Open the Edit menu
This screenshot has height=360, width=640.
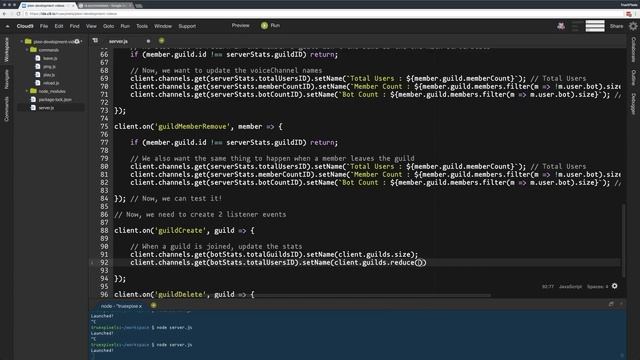point(59,26)
